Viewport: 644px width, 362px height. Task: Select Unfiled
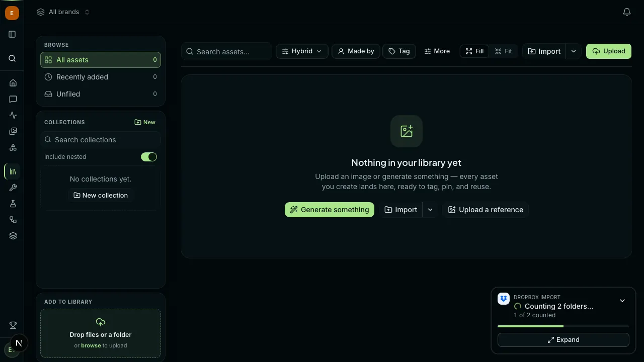(x=101, y=94)
